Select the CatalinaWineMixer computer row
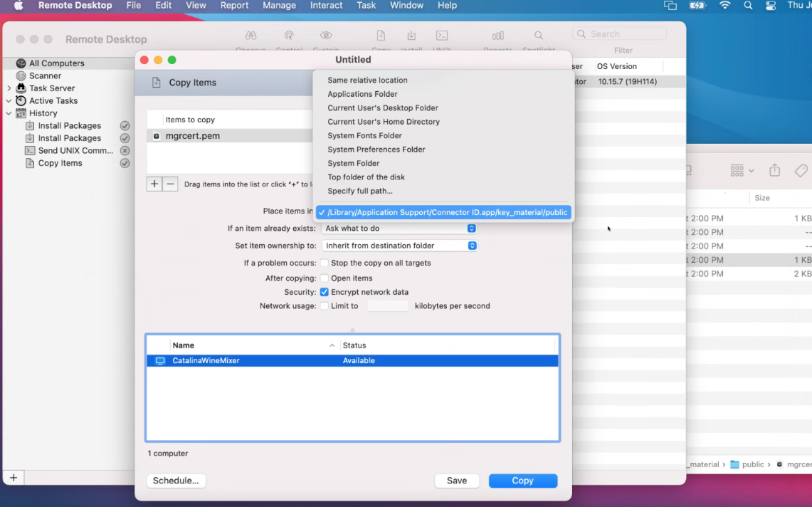812x507 pixels. tap(352, 361)
